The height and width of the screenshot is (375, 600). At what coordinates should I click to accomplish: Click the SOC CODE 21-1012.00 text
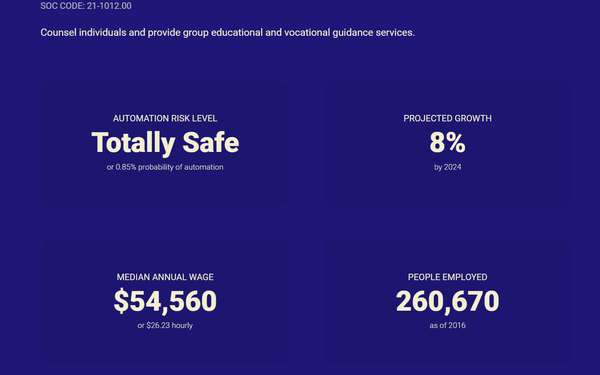pos(86,6)
